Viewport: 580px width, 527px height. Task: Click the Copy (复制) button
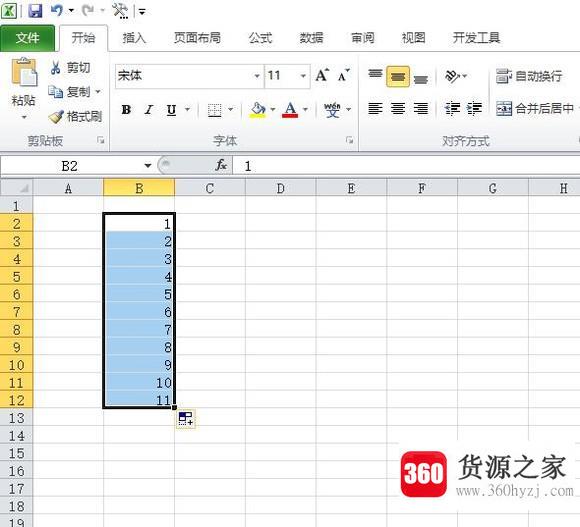click(x=70, y=91)
